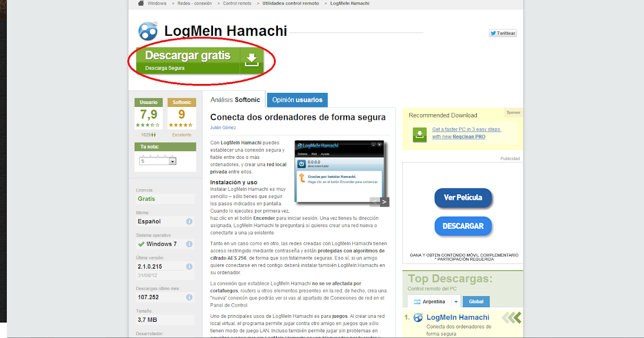
Task: Share using the Twittear button
Action: click(503, 34)
